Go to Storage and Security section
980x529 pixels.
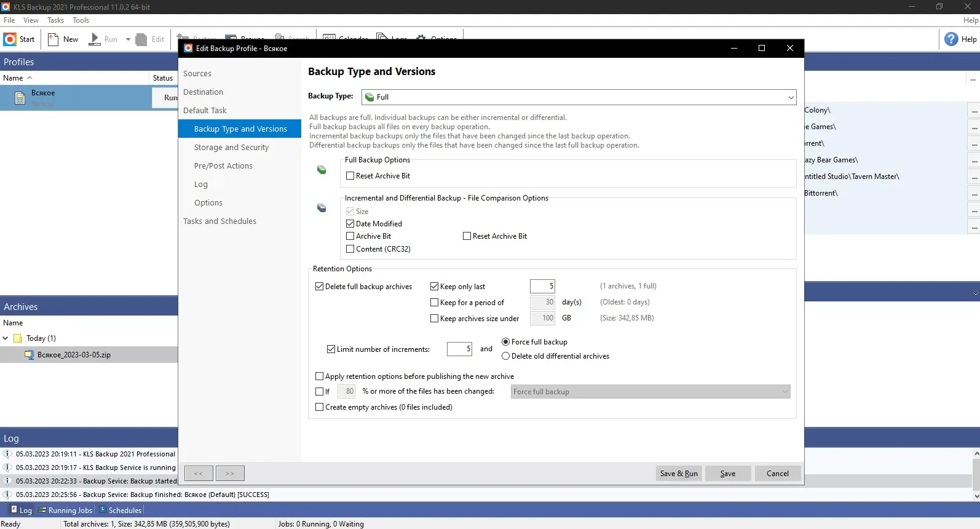pyautogui.click(x=231, y=148)
